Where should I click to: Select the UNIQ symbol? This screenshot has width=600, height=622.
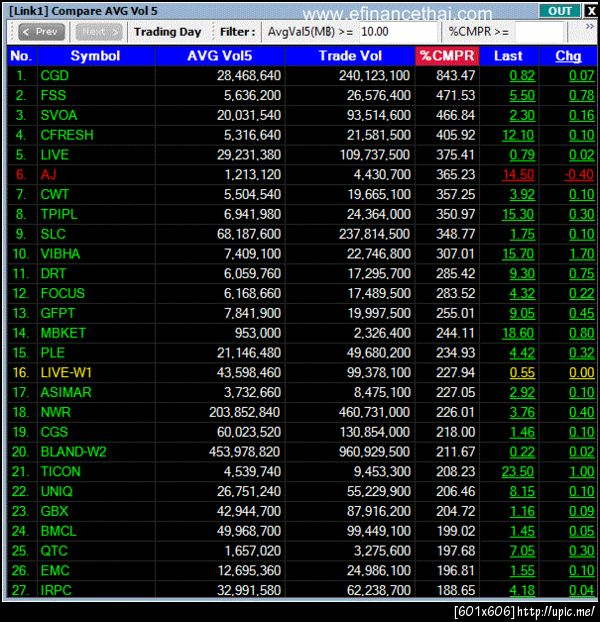(57, 491)
